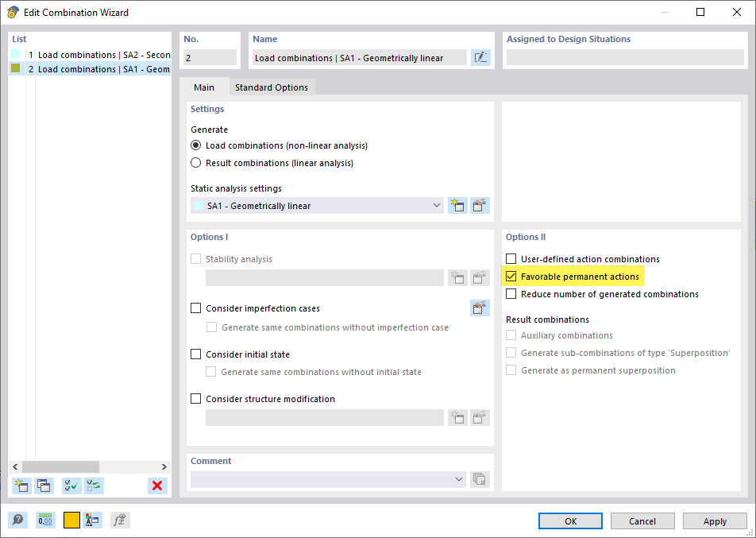Viewport: 756px width, 538px height.
Task: Open imperfection cases edit icon
Action: click(480, 308)
